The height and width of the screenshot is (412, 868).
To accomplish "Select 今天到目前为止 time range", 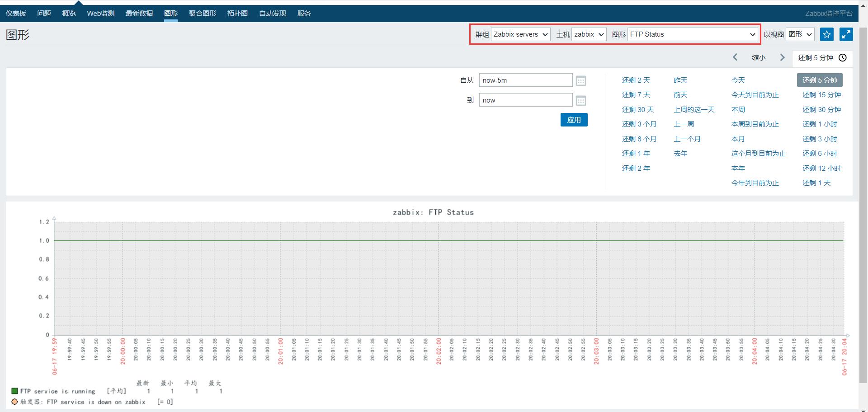I will pyautogui.click(x=755, y=95).
